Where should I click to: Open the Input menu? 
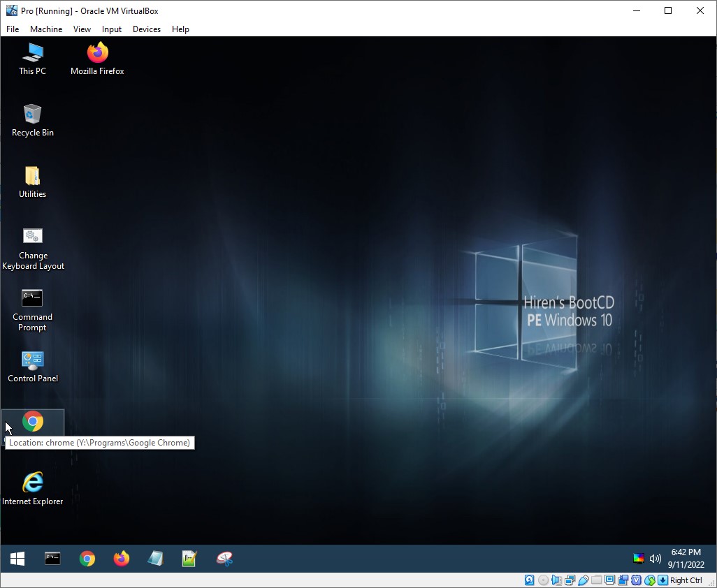coord(112,29)
